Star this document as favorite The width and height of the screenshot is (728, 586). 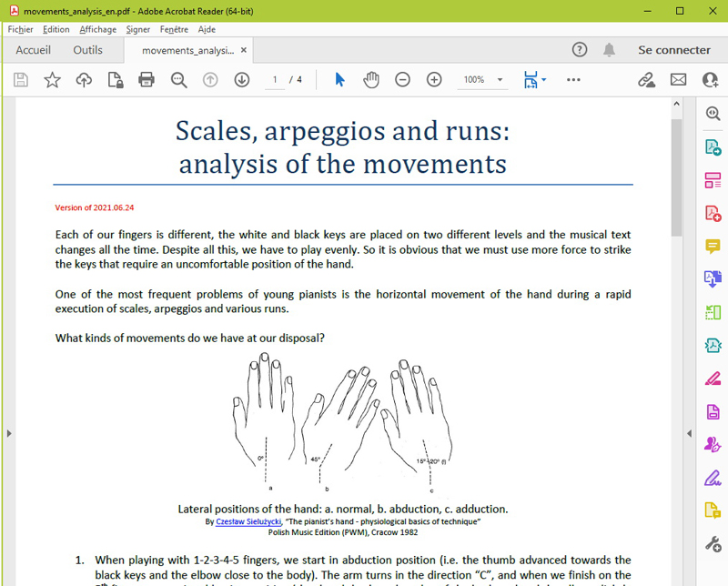[52, 80]
